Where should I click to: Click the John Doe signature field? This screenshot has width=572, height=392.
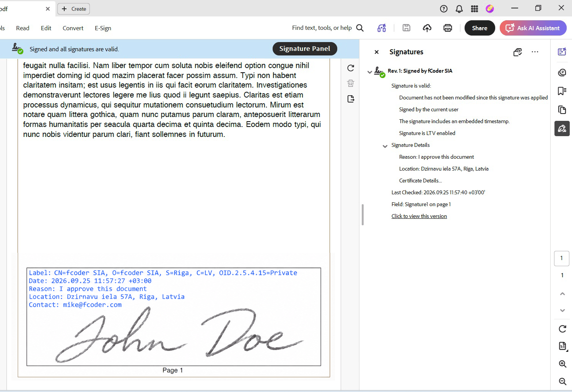[x=174, y=317]
